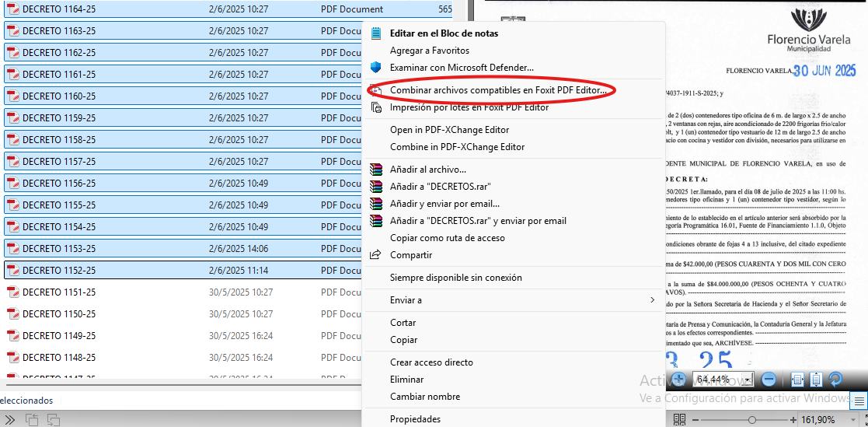Image resolution: width=868 pixels, height=427 pixels.
Task: Click the share arrow icon beside Compartir
Action: (376, 255)
